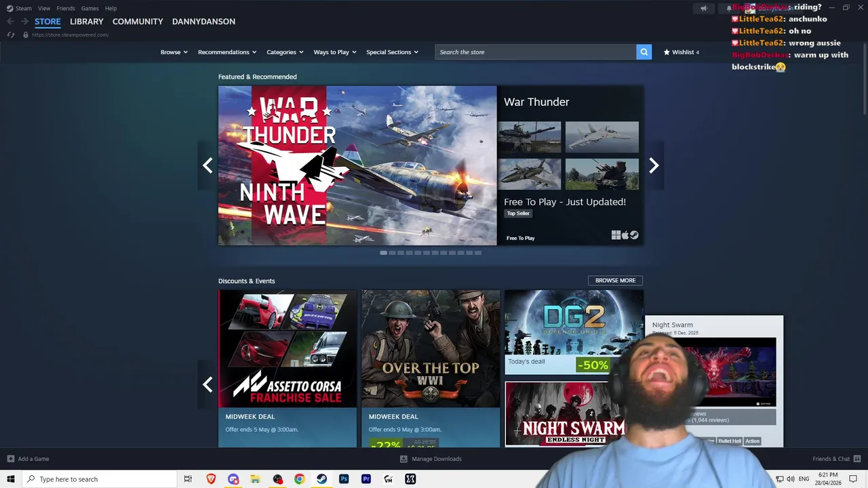Click the War Thunder title text

(536, 102)
